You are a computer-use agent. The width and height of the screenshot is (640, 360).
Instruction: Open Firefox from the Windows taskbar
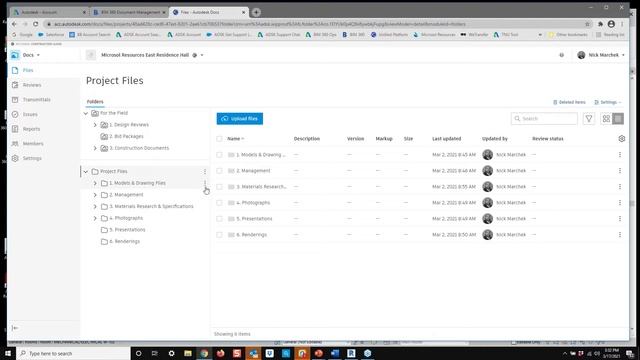coord(220,353)
